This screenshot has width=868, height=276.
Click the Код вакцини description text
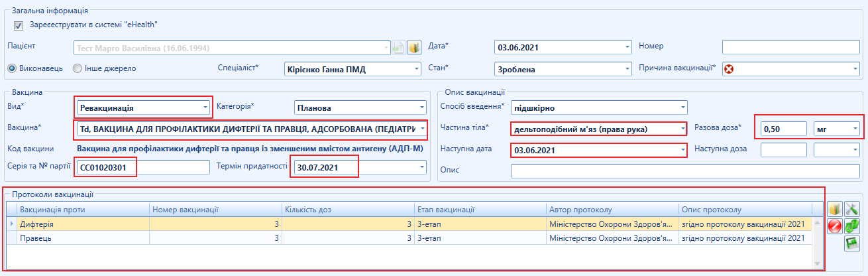[x=250, y=149]
